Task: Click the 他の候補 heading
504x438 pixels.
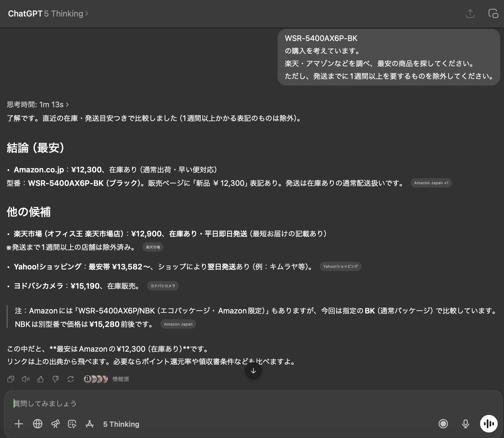Action: pos(29,212)
